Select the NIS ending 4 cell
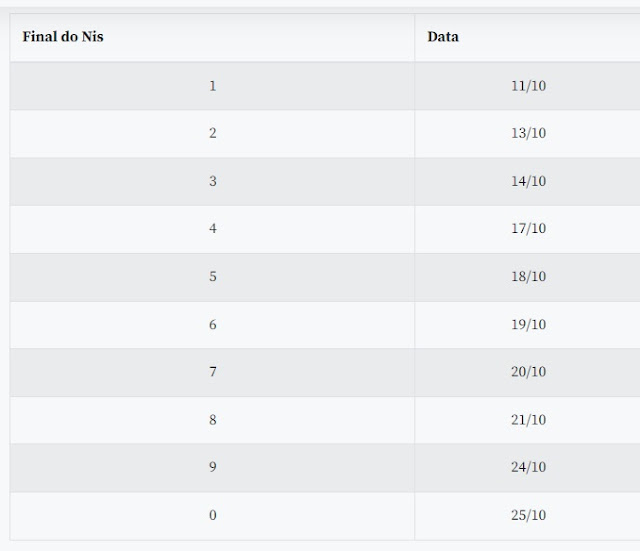The height and width of the screenshot is (551, 640). 212,229
